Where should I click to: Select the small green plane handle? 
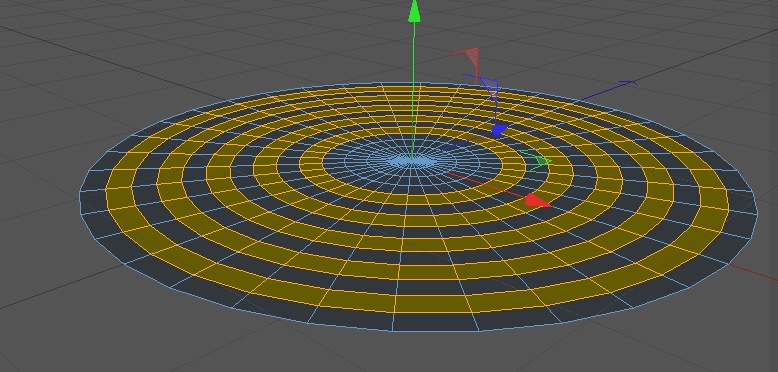541,162
